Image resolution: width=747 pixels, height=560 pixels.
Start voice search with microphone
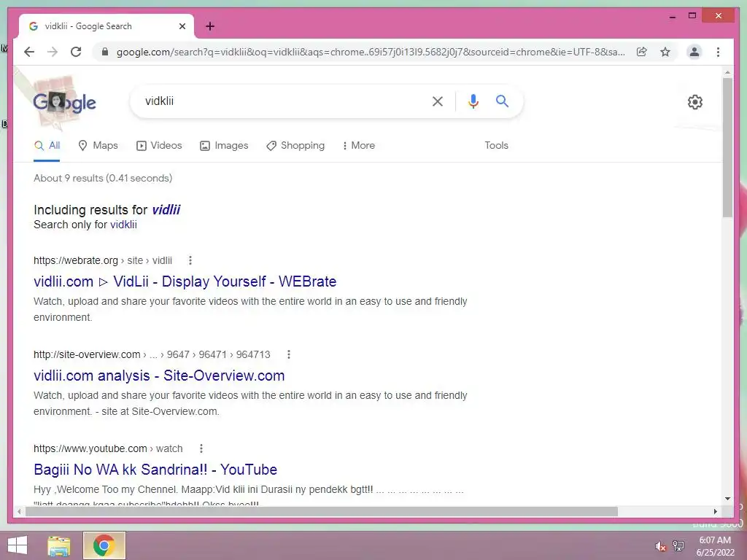click(x=473, y=101)
